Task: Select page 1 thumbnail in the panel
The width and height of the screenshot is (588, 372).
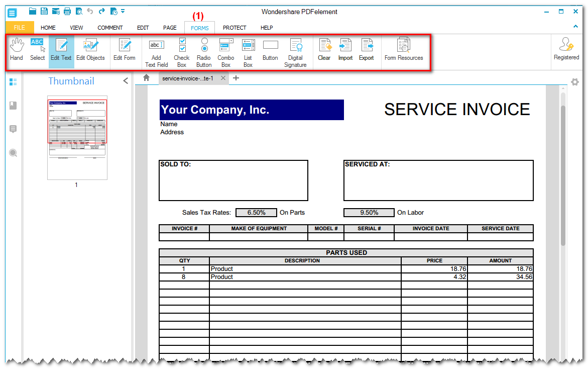Action: 76,136
